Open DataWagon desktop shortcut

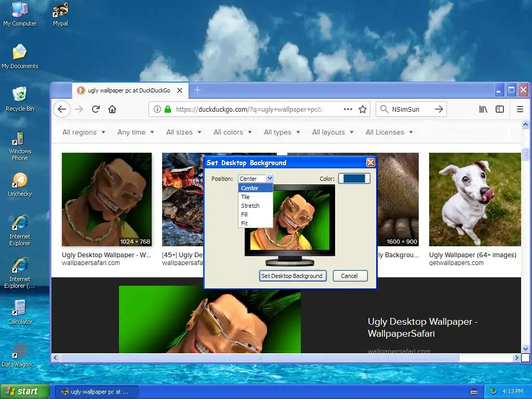tap(20, 355)
